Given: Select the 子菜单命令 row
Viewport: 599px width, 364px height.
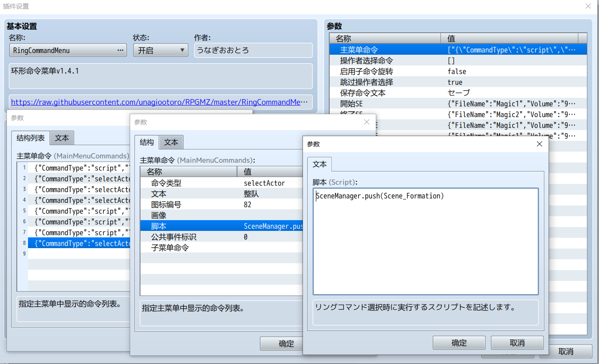Looking at the screenshot, I should pos(222,248).
